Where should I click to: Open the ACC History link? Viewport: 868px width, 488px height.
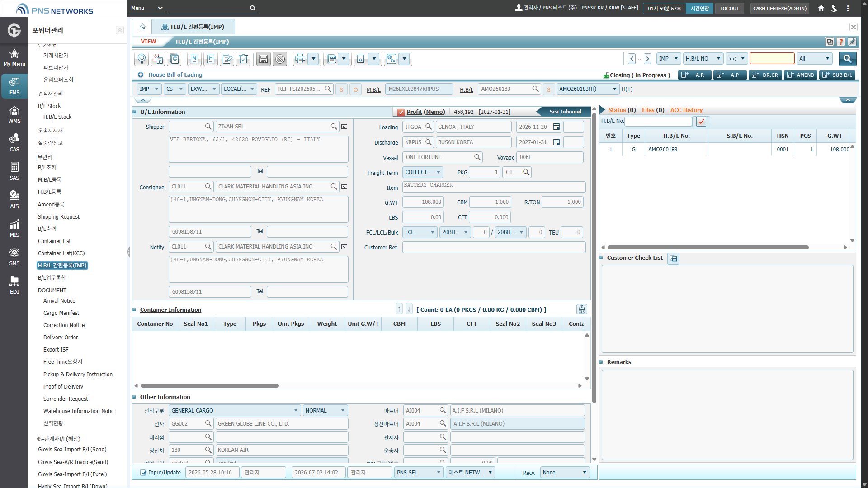pyautogui.click(x=686, y=110)
